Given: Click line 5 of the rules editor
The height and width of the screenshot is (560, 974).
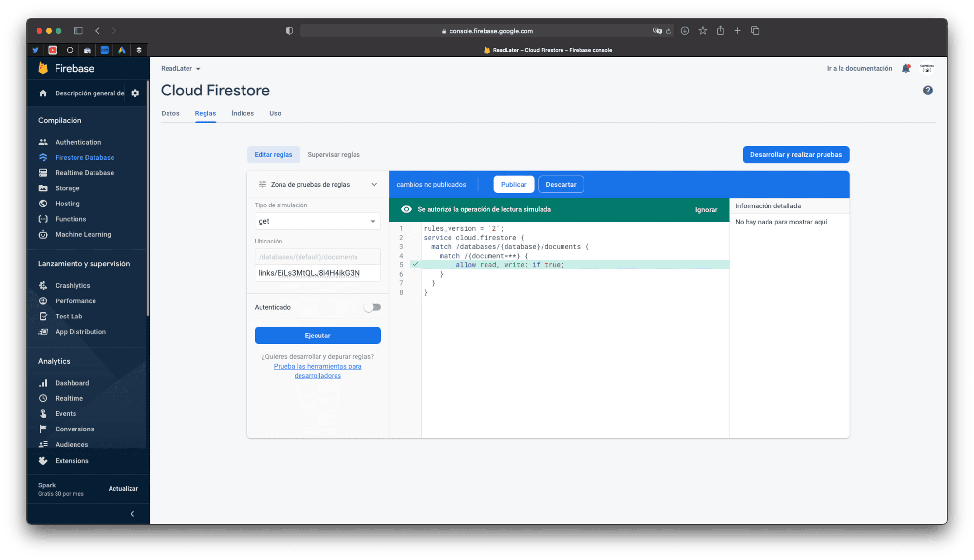Looking at the screenshot, I should (575, 265).
